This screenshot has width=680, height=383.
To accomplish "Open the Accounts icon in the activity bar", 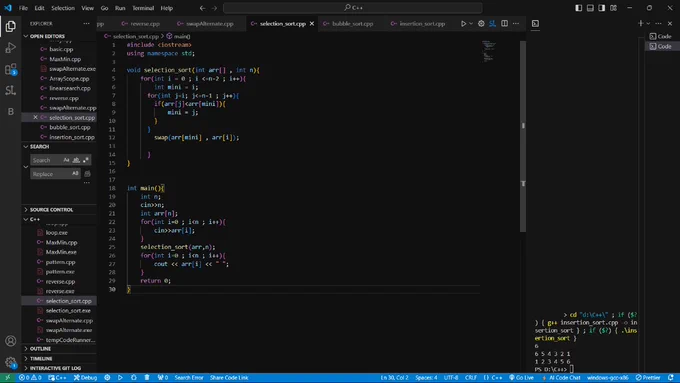I will pyautogui.click(x=10, y=341).
